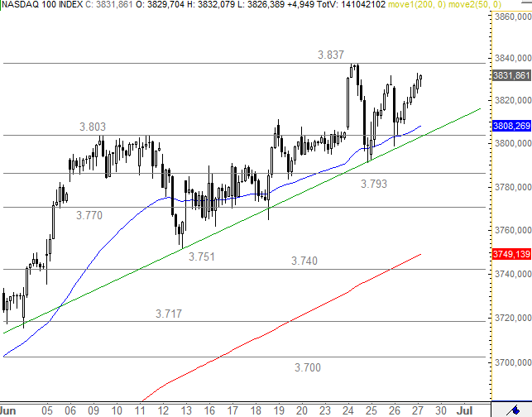This screenshot has height=417, width=532.
Task: Click the L: 3826,389 low value
Action: (261, 4)
